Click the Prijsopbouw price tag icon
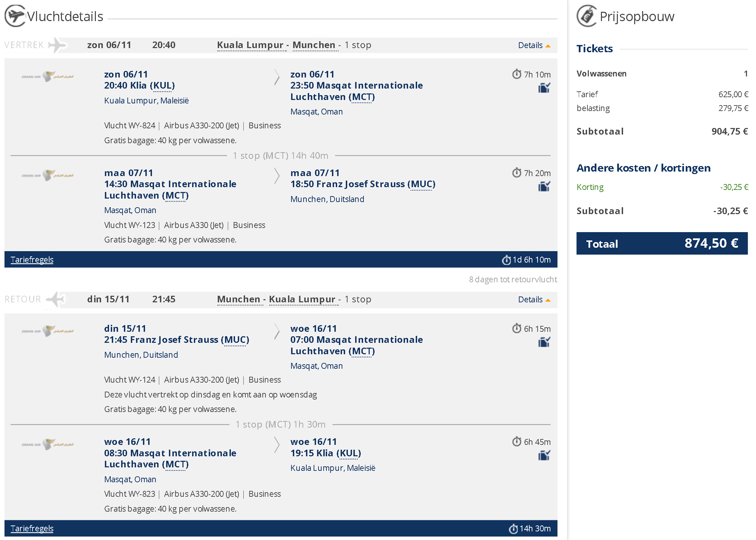The height and width of the screenshot is (540, 756). pos(587,16)
